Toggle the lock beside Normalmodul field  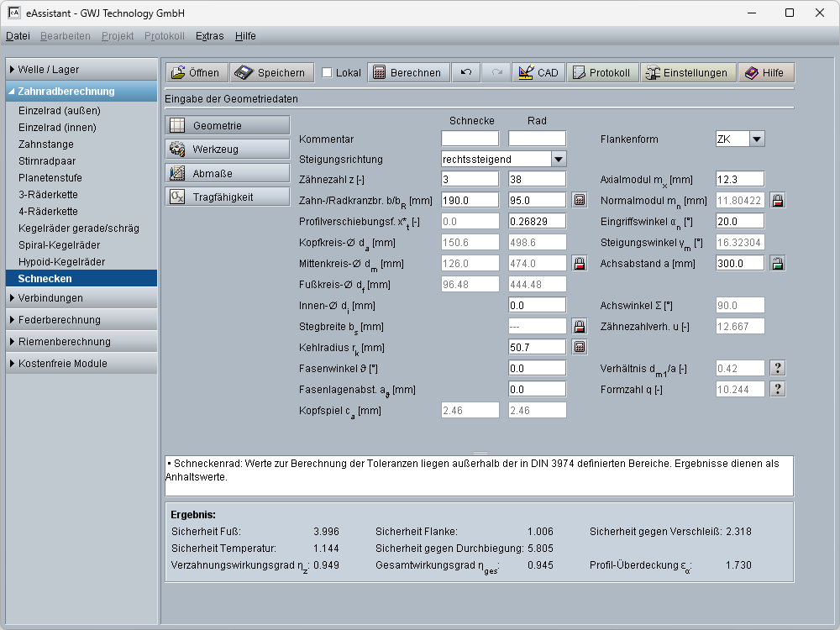[777, 201]
